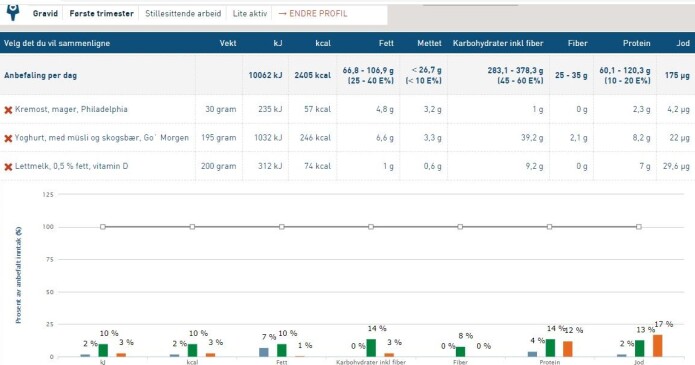This screenshot has width=695, height=365.
Task: Click the 100 % reference marker above Fiber
Action: tap(460, 227)
